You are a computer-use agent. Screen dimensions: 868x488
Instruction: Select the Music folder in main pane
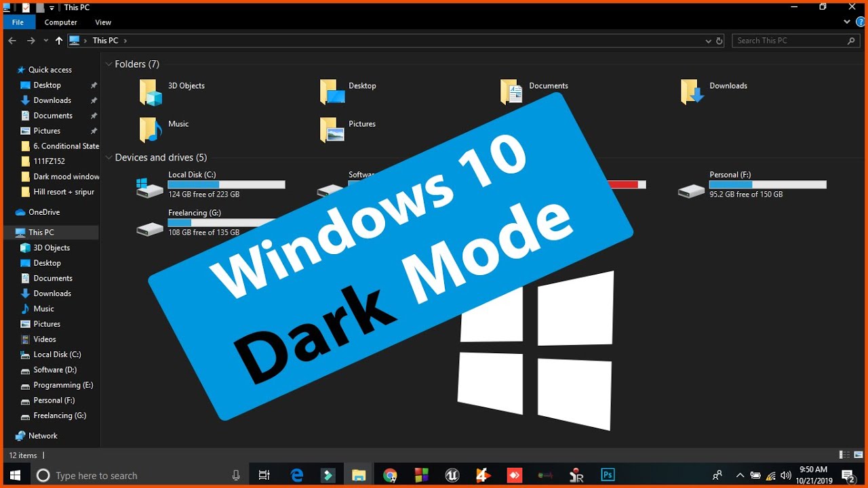pos(151,129)
